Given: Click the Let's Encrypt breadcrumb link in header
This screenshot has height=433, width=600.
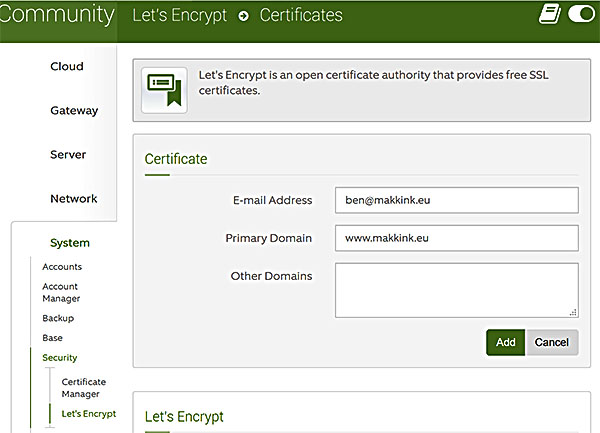Looking at the screenshot, I should tap(180, 15).
